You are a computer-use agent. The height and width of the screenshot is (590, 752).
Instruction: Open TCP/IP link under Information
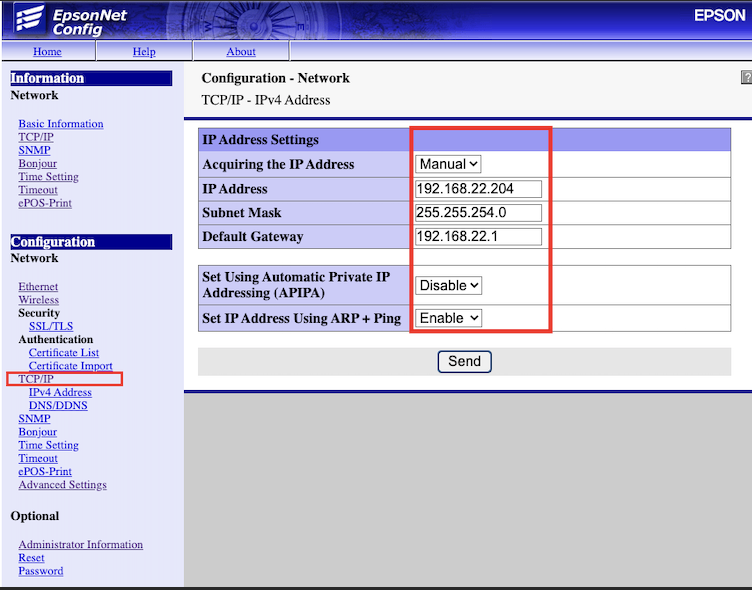click(36, 137)
